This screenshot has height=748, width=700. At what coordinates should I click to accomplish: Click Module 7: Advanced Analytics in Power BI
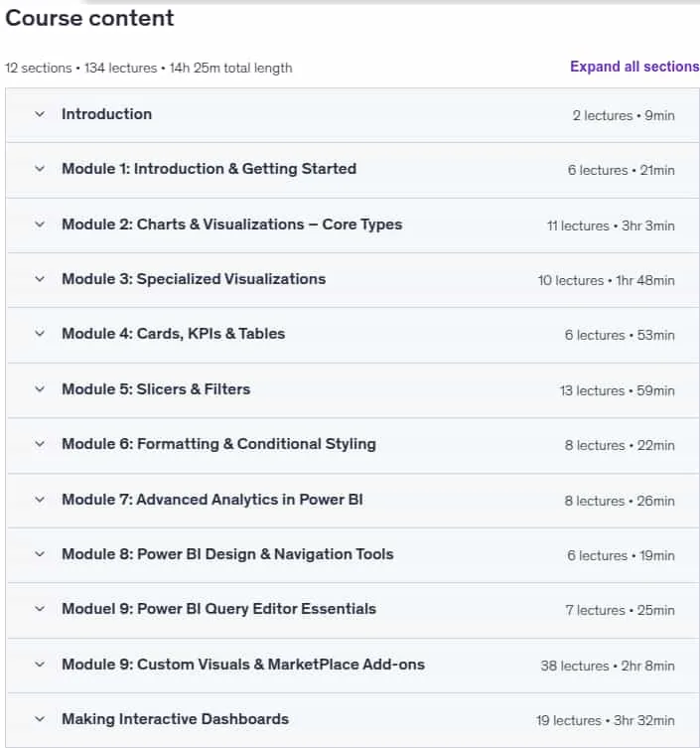click(212, 500)
